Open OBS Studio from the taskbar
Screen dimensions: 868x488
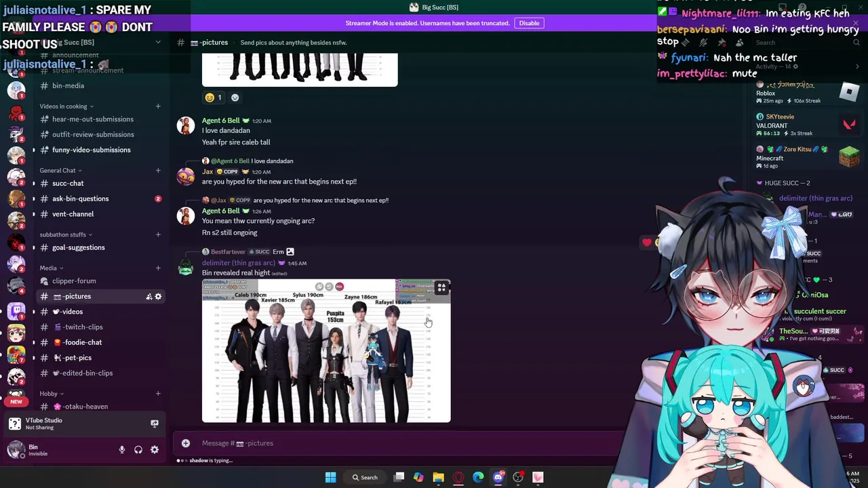click(518, 477)
